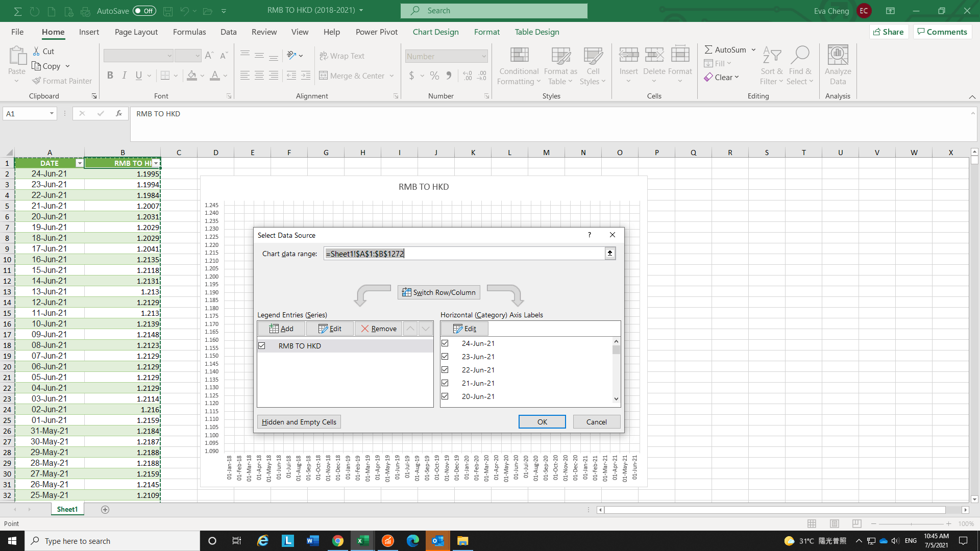Apply Conditional Formatting
Viewport: 980px width, 551px height.
[518, 65]
